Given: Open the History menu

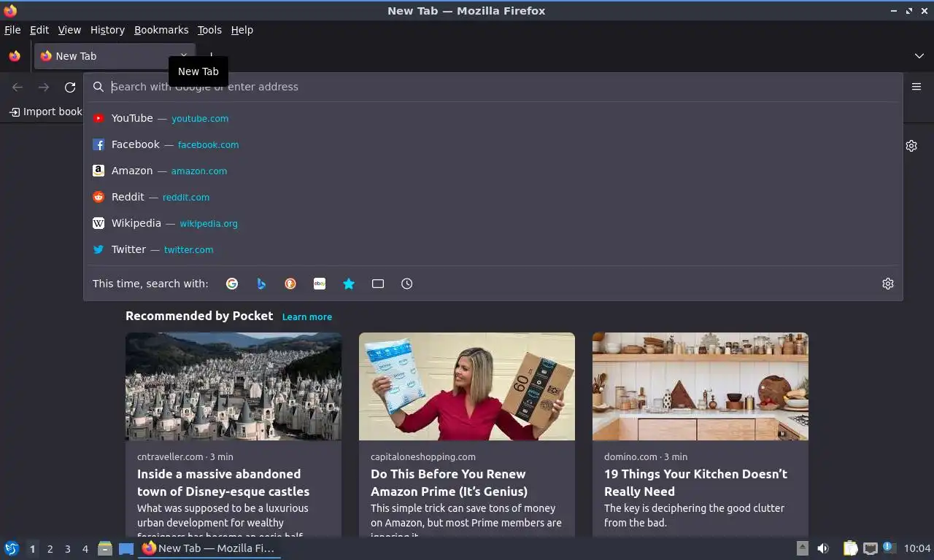Looking at the screenshot, I should tap(107, 30).
